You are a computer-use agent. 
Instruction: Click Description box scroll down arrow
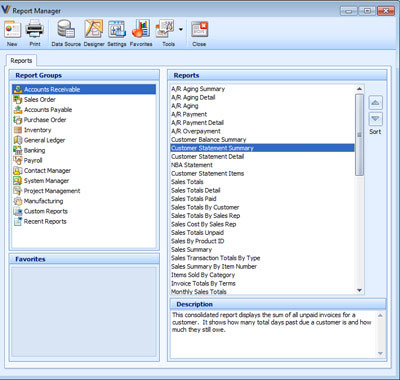380,353
